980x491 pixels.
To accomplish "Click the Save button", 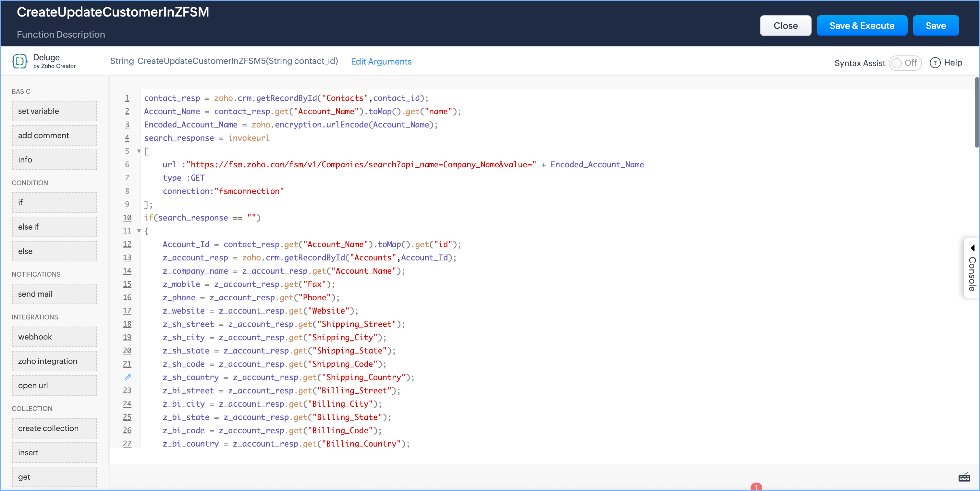I will click(936, 26).
